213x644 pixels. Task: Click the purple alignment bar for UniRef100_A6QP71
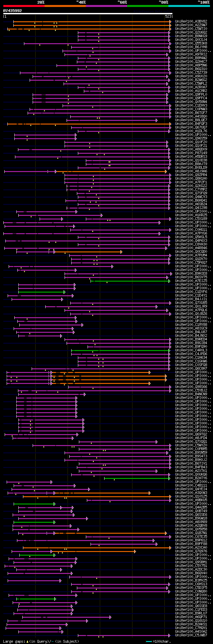coord(67,617)
